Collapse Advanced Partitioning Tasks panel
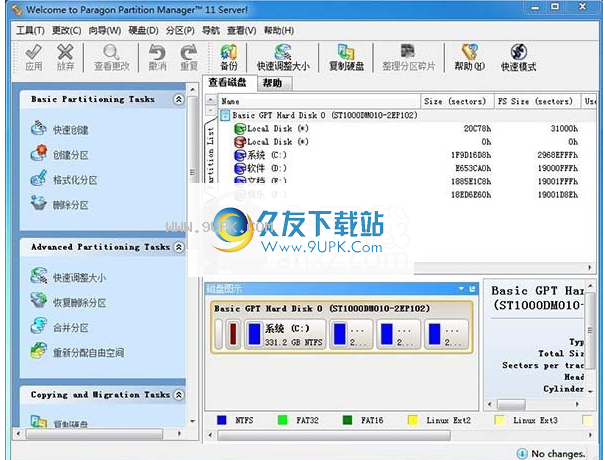Screen dimensions: 603x460 pyautogui.click(x=179, y=247)
